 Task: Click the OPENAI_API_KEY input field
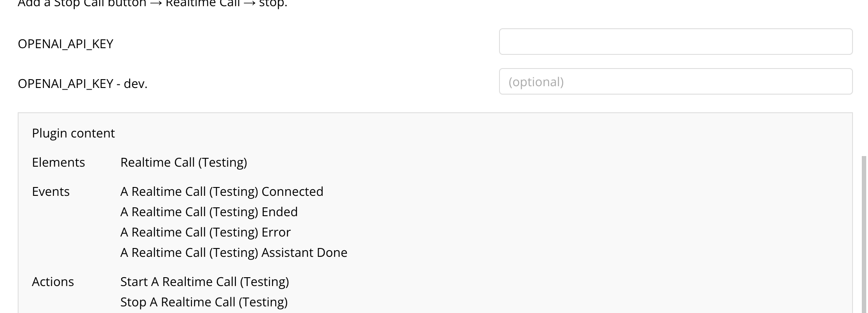click(x=675, y=42)
